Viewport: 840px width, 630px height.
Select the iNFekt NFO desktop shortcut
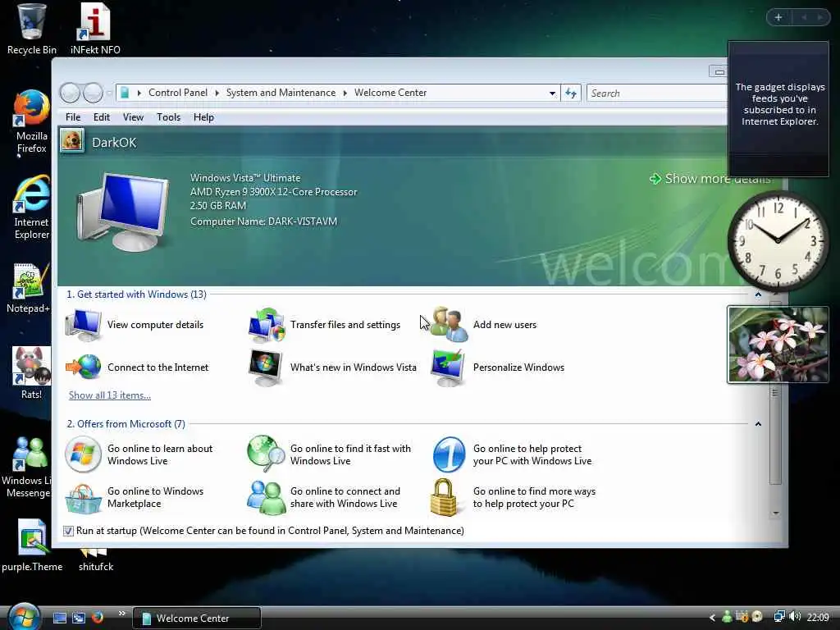95,30
